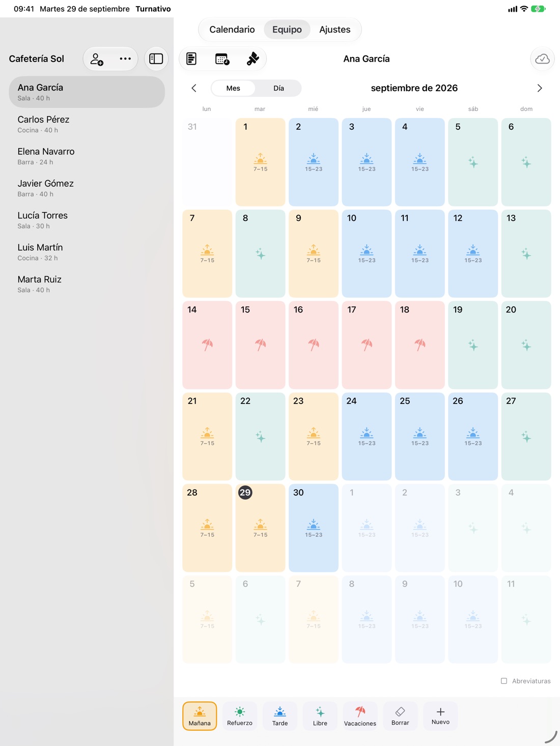
Task: Open the Ajustes tab
Action: click(334, 30)
